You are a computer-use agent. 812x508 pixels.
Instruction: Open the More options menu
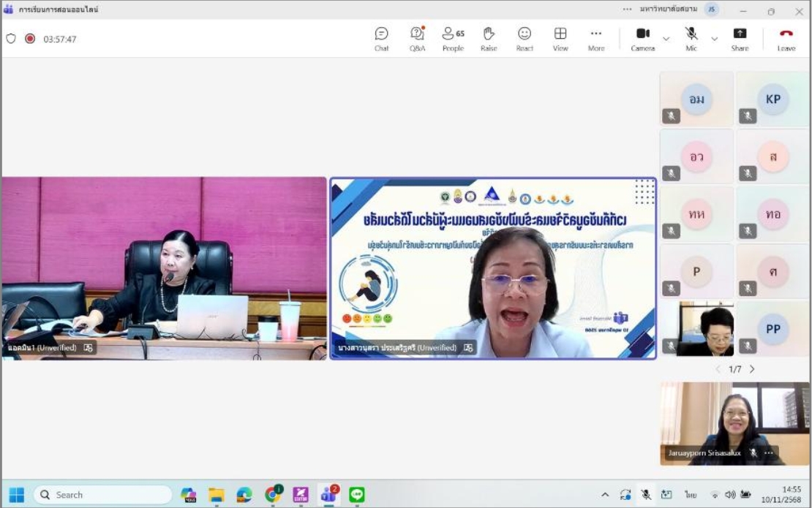click(596, 38)
